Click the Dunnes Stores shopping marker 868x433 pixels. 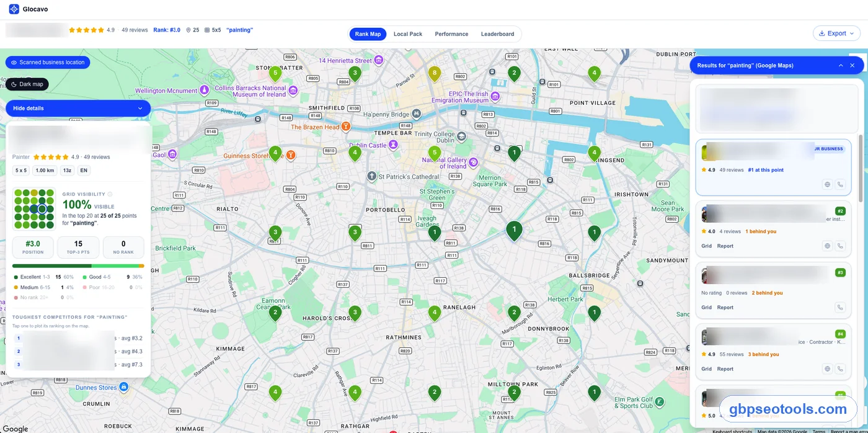pyautogui.click(x=123, y=387)
